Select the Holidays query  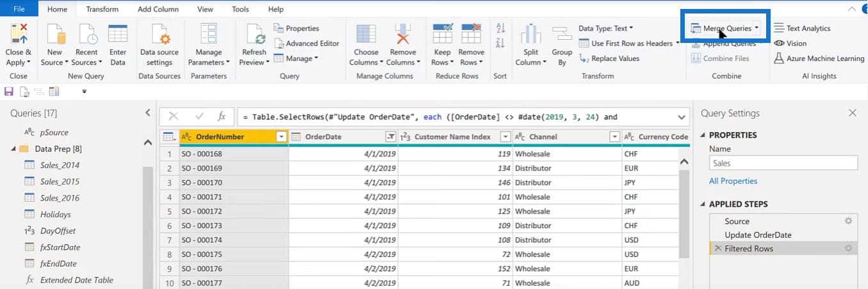click(55, 215)
